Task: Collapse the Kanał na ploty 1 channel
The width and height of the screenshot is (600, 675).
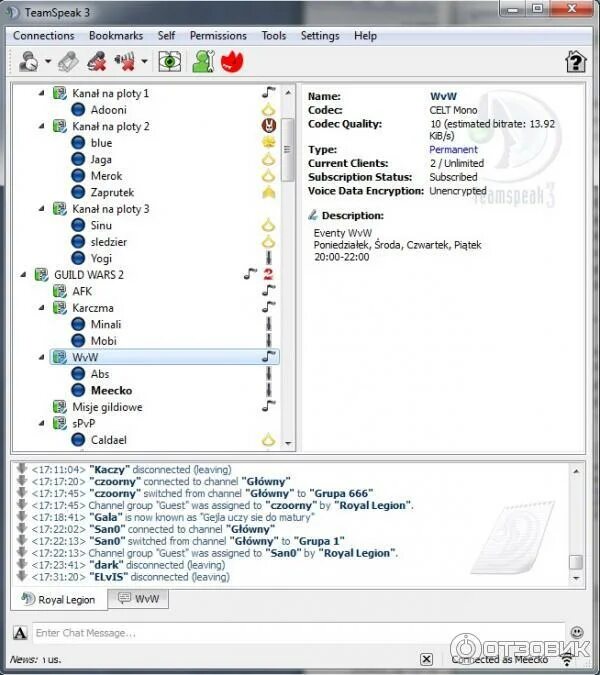Action: coord(42,93)
